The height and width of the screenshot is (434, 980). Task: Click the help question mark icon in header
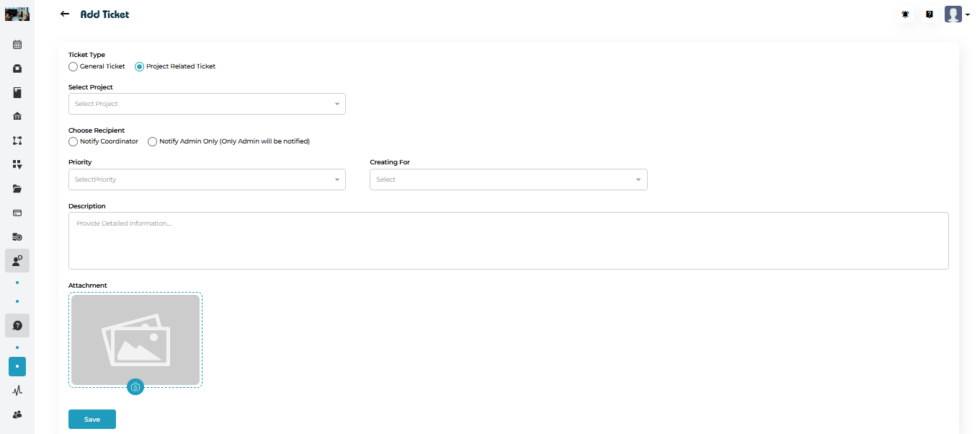(x=930, y=14)
